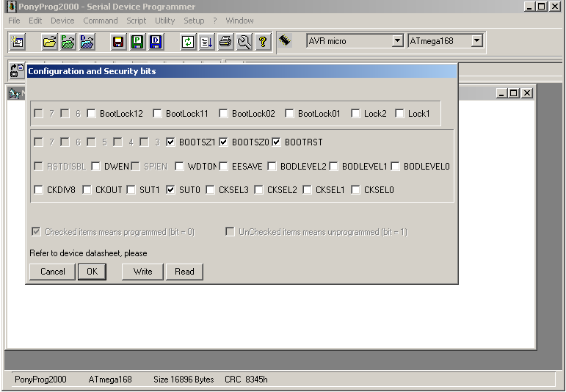Toggle BODLEVEL1 checkbox
566x392 pixels.
point(333,167)
